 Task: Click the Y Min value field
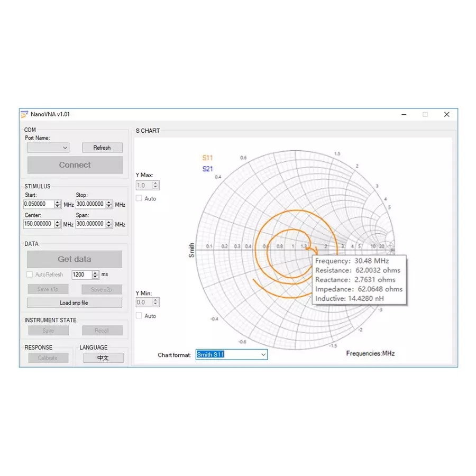point(144,302)
